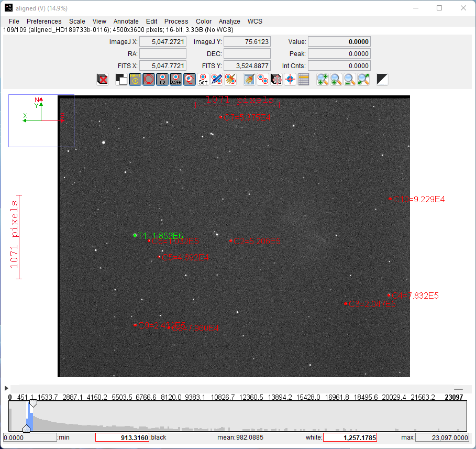Viewport: 476px width, 449px height.
Task: Click the upper histogram level slider handle
Action: click(33, 403)
